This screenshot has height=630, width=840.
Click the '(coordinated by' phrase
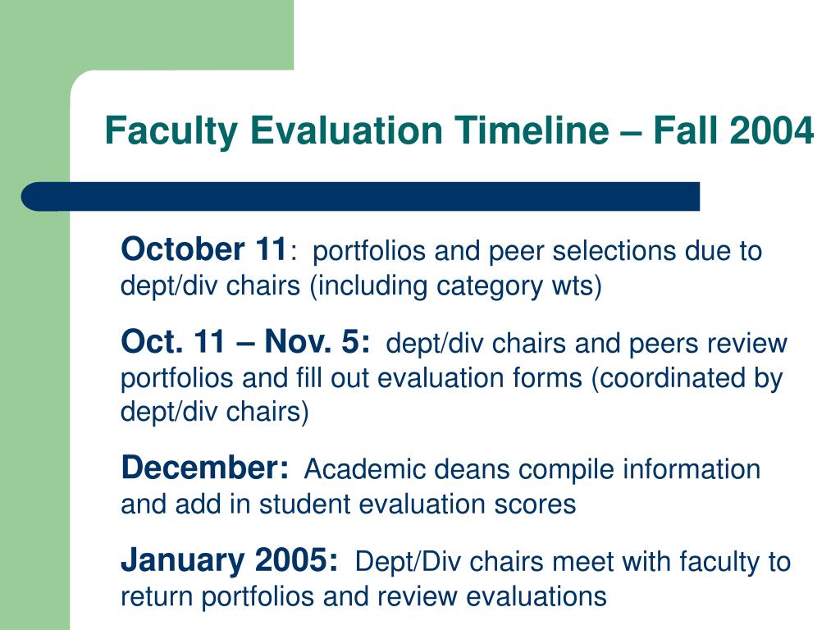click(687, 379)
